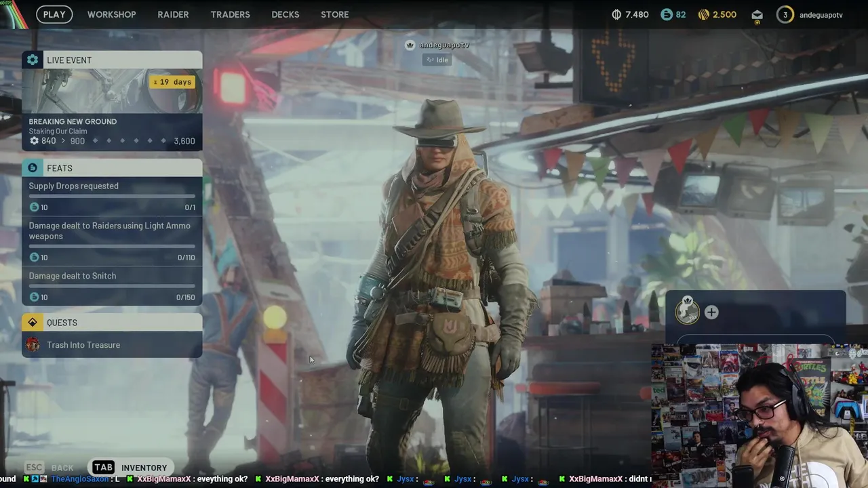Visit the STORE tab
The height and width of the screenshot is (488, 868).
coord(334,14)
